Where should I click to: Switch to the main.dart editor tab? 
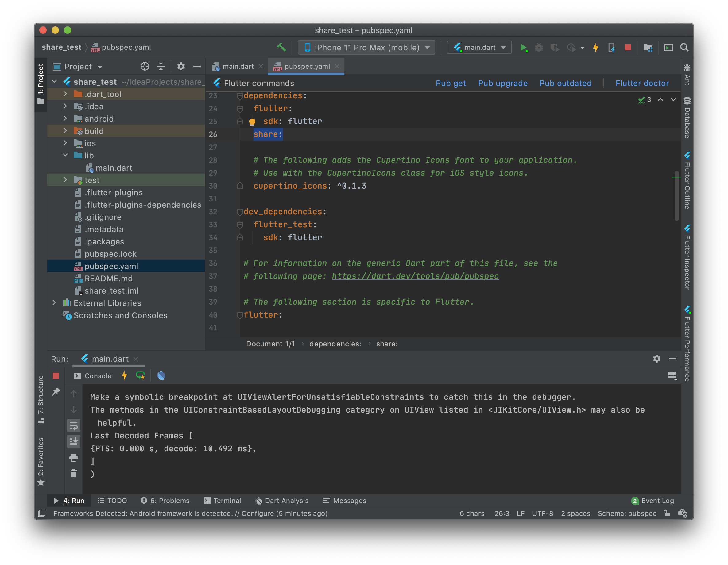pyautogui.click(x=238, y=66)
